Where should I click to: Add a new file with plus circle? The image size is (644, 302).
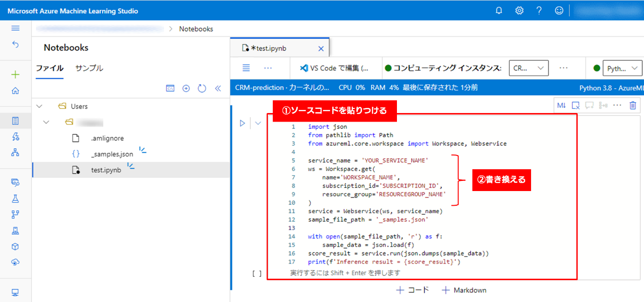[x=186, y=88]
